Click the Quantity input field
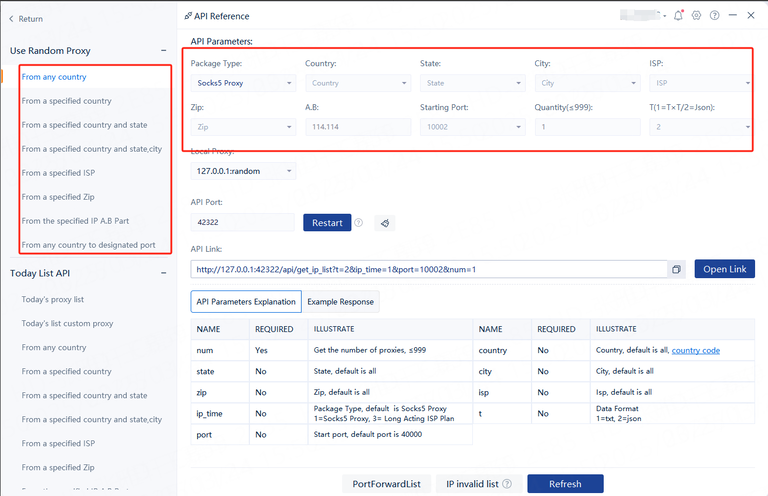This screenshot has height=496, width=768. (587, 127)
